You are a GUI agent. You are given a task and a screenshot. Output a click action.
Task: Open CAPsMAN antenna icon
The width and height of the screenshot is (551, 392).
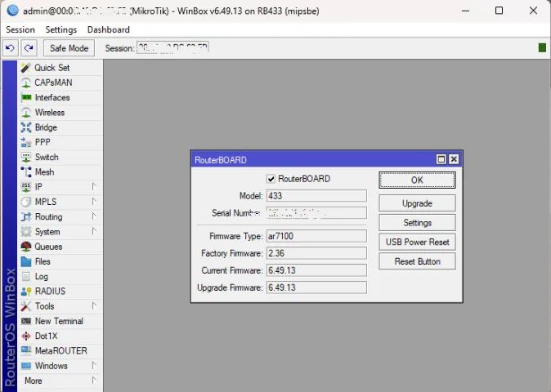pos(25,82)
